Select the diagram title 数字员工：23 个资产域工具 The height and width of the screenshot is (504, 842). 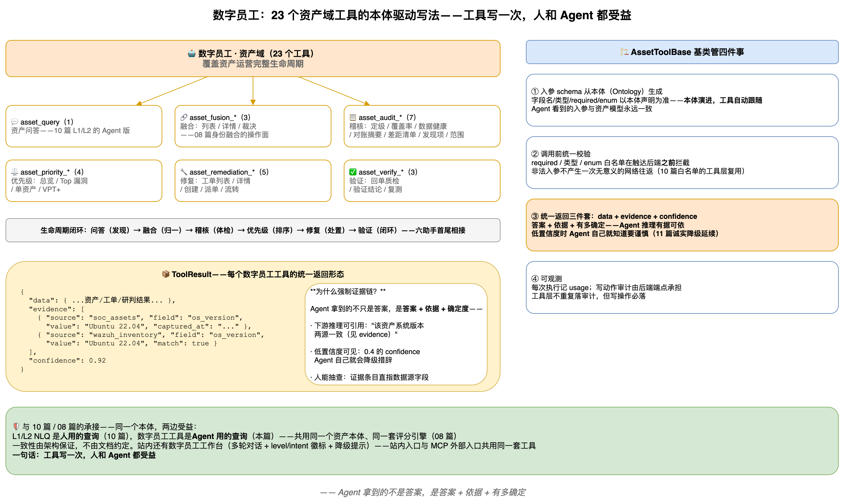coord(422,15)
